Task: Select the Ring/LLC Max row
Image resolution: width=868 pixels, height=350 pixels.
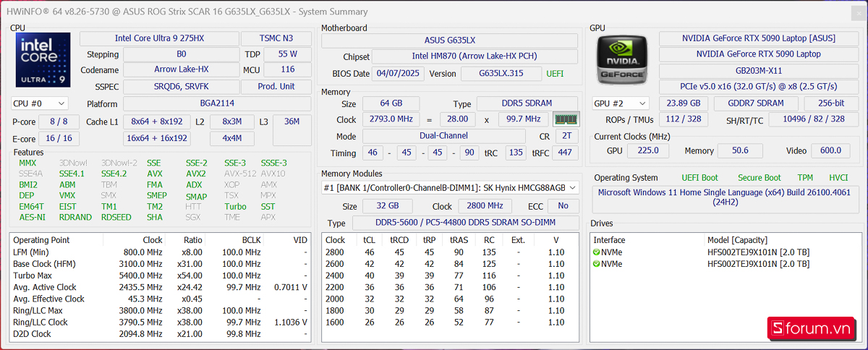Action: tap(160, 311)
